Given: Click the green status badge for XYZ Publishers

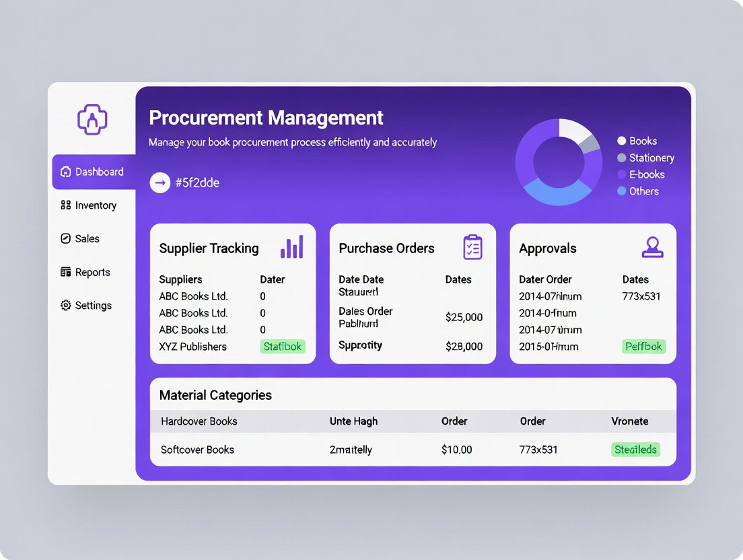Looking at the screenshot, I should coord(283,347).
